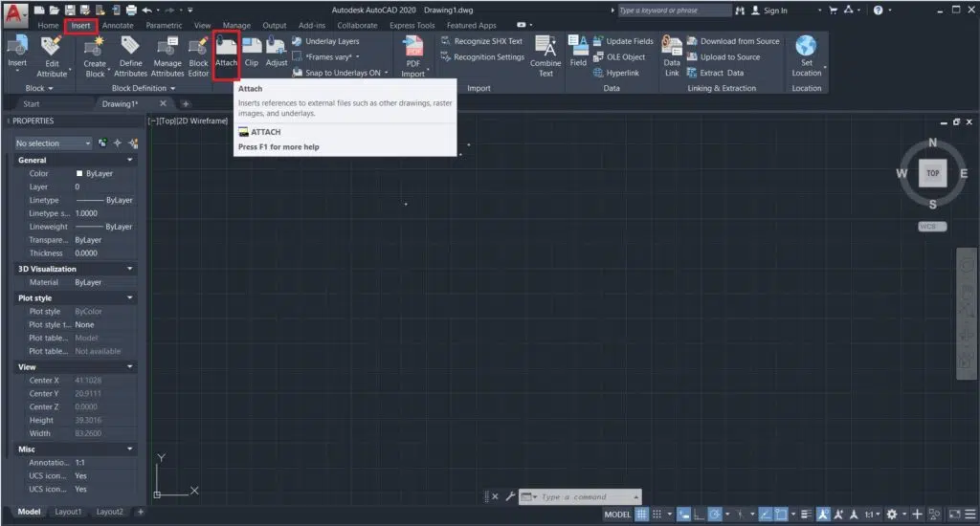Viewport: 980px width, 526px height.
Task: Collapse the General properties section
Action: coord(129,161)
